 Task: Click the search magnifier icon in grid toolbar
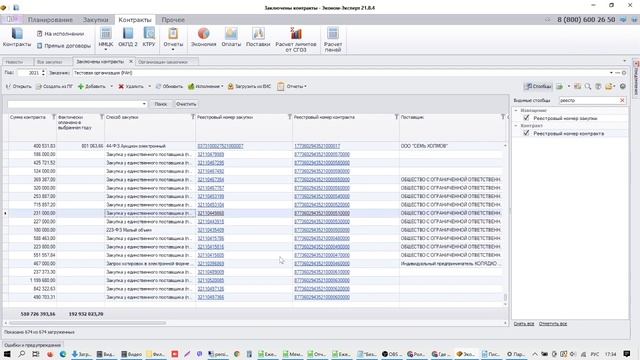point(588,87)
